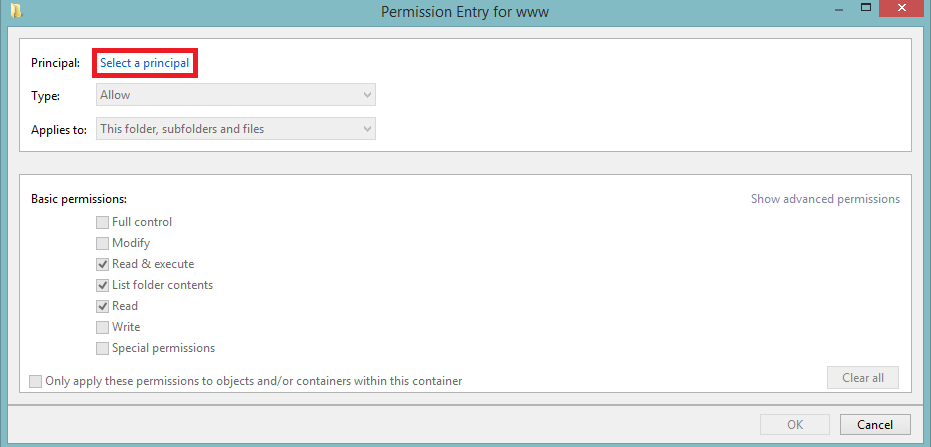The image size is (931, 447).
Task: Minimize the Permission Entry window
Action: [838, 8]
